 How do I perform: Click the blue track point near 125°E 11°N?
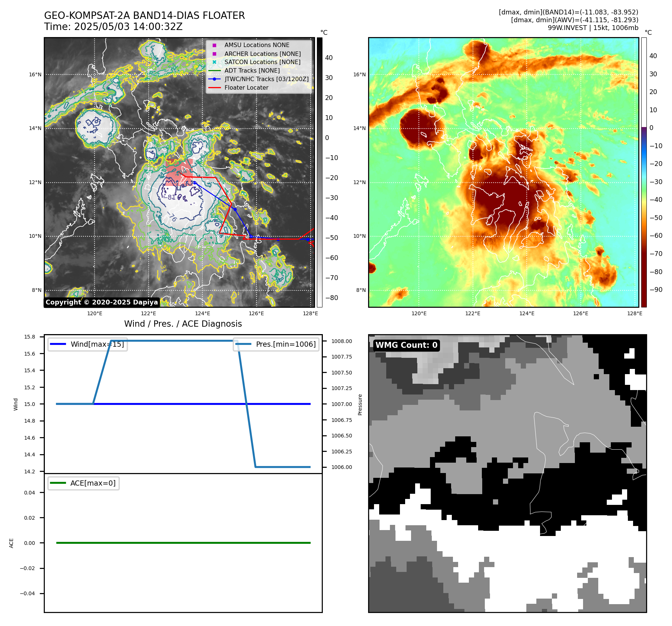tap(235, 209)
